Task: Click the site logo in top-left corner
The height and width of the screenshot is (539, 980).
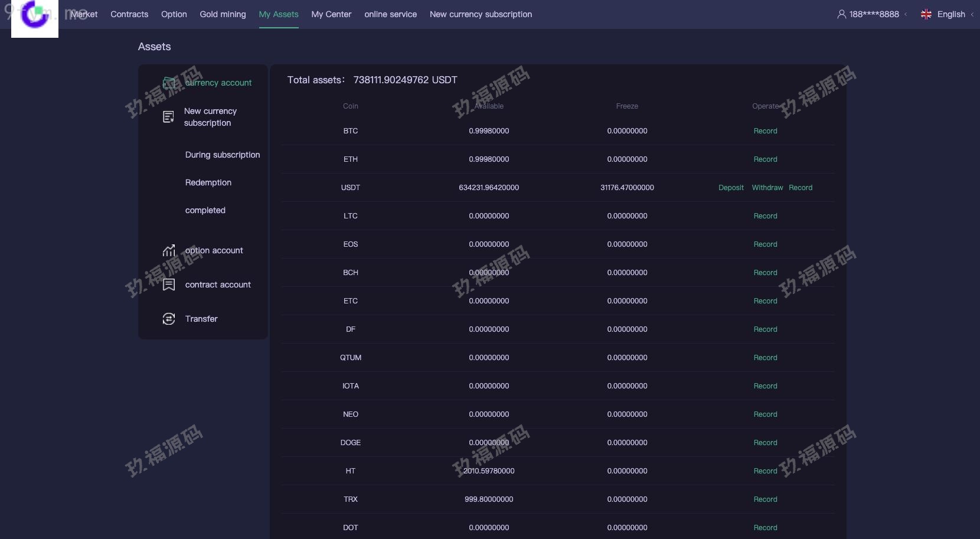Action: (x=34, y=18)
